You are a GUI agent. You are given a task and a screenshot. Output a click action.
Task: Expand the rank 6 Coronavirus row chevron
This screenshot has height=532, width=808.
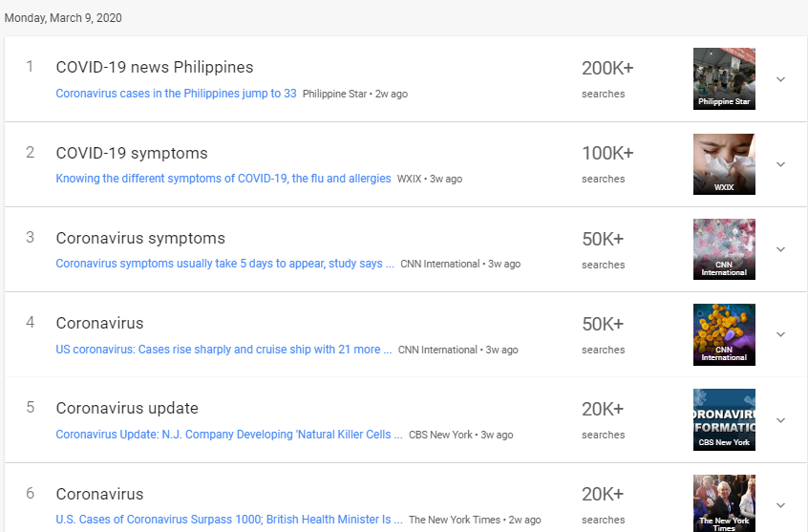click(x=780, y=505)
